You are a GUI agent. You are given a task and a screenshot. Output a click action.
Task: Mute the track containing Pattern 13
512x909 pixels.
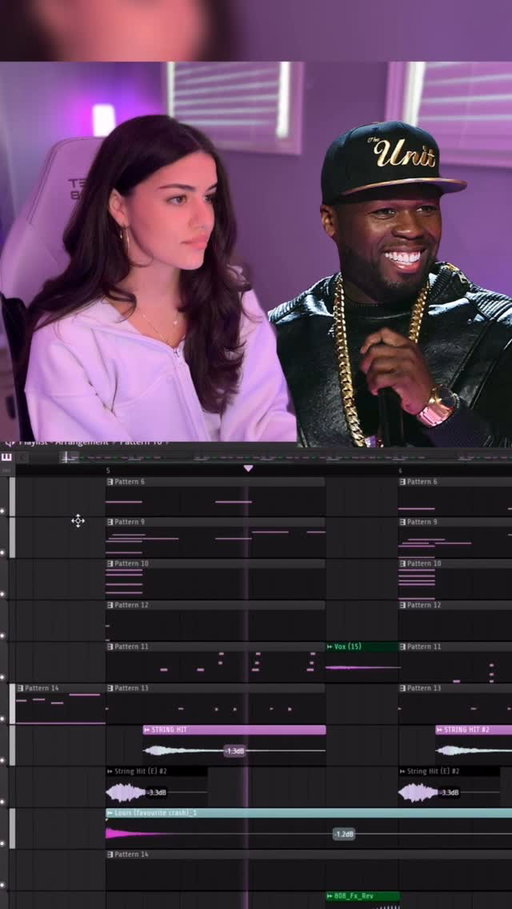click(2, 719)
